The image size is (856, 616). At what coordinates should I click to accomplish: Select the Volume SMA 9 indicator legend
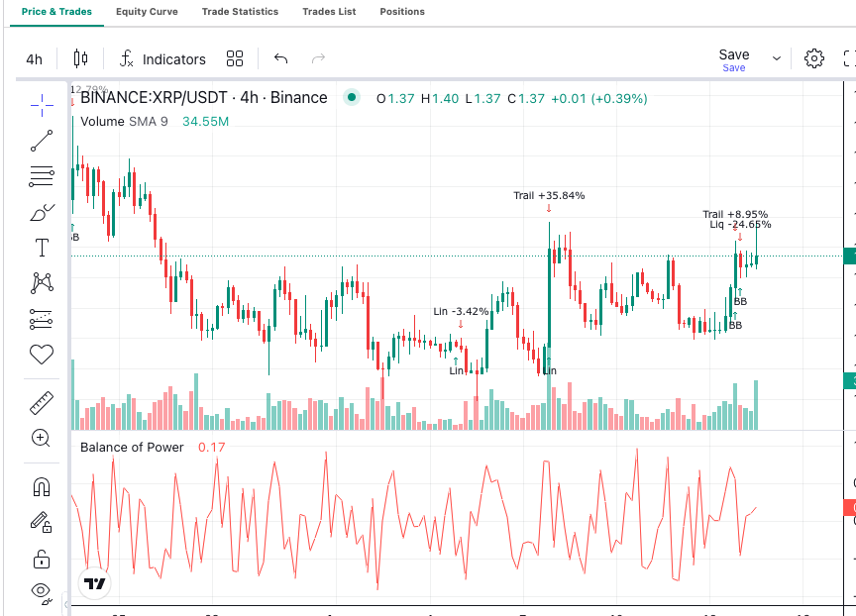124,121
